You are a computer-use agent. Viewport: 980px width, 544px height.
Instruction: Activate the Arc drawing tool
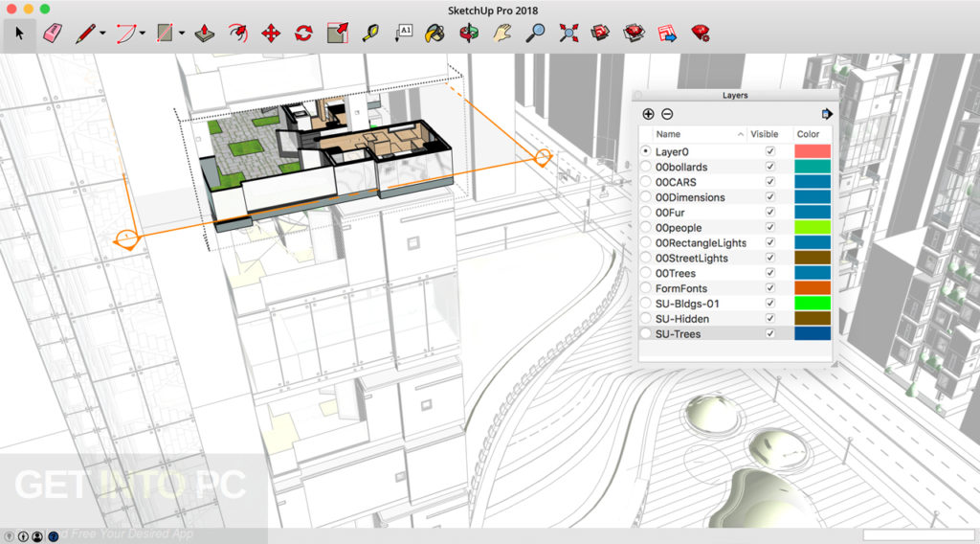click(126, 34)
